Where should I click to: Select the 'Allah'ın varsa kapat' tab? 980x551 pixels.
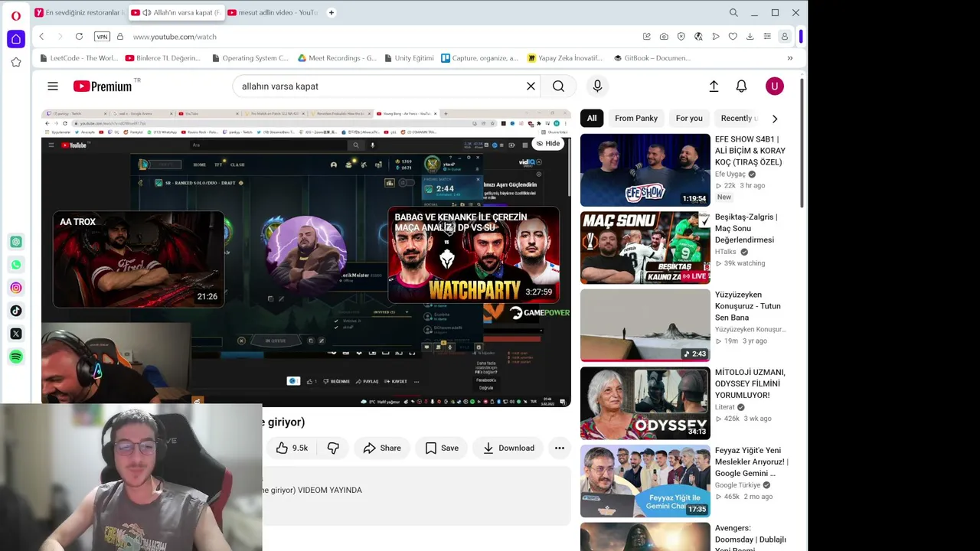click(x=175, y=12)
